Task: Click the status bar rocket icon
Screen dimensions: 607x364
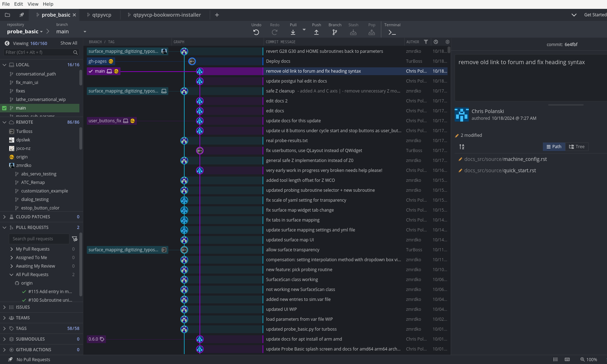Action: [x=11, y=359]
